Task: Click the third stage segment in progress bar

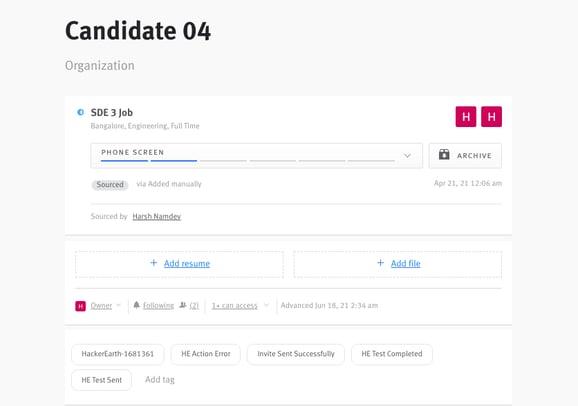Action: [223, 161]
